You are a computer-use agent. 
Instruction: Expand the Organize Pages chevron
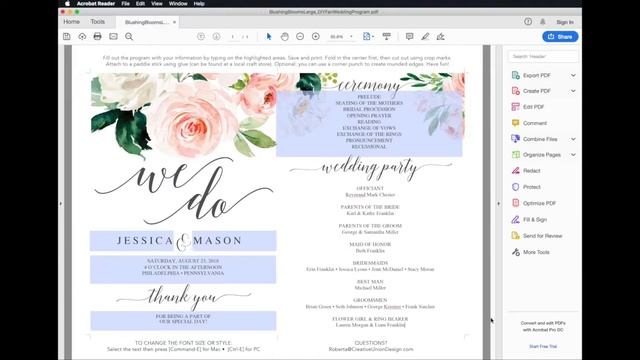[573, 155]
